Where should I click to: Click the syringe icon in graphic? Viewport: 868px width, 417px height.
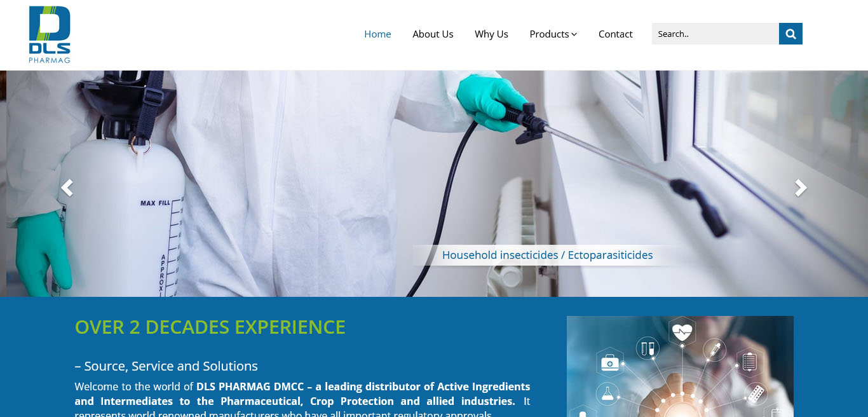[715, 350]
